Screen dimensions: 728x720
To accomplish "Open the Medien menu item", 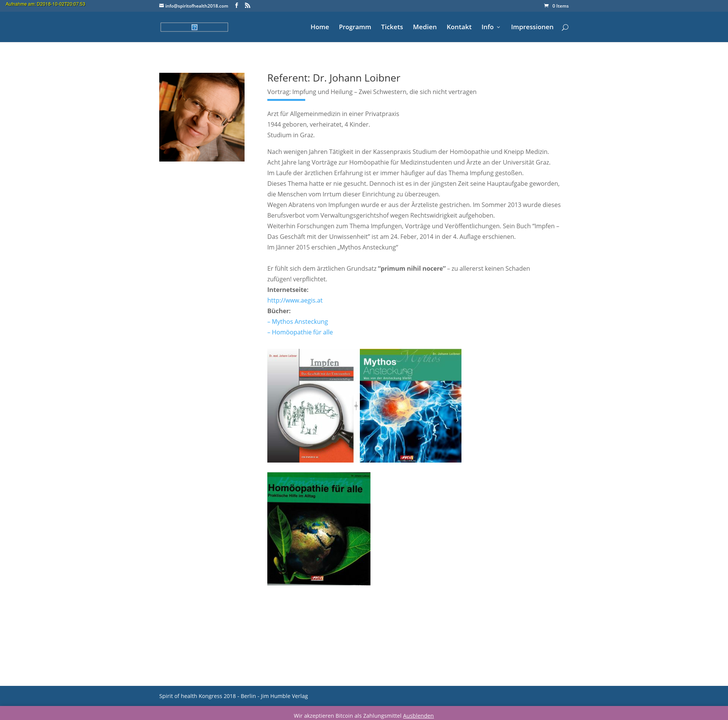I will [x=425, y=27].
